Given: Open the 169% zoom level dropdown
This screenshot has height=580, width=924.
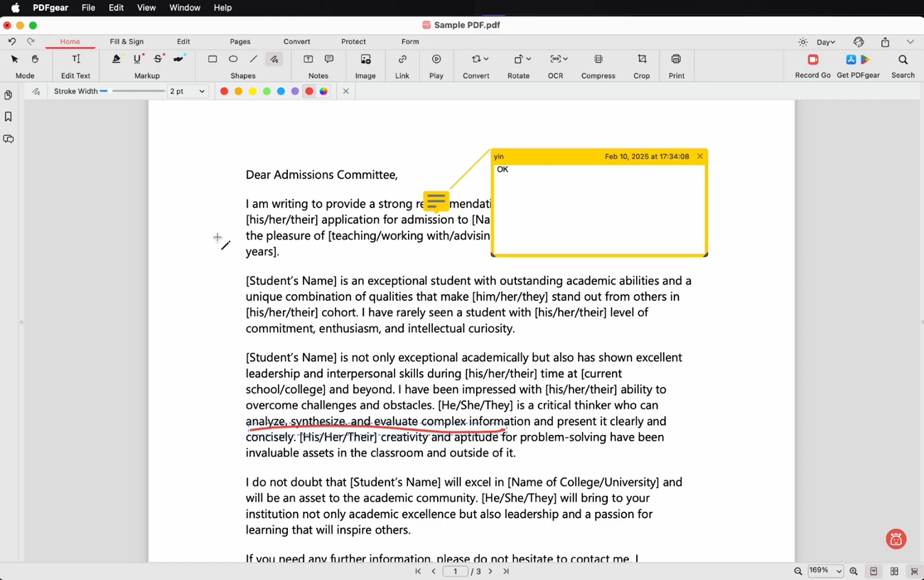Looking at the screenshot, I should coord(825,571).
